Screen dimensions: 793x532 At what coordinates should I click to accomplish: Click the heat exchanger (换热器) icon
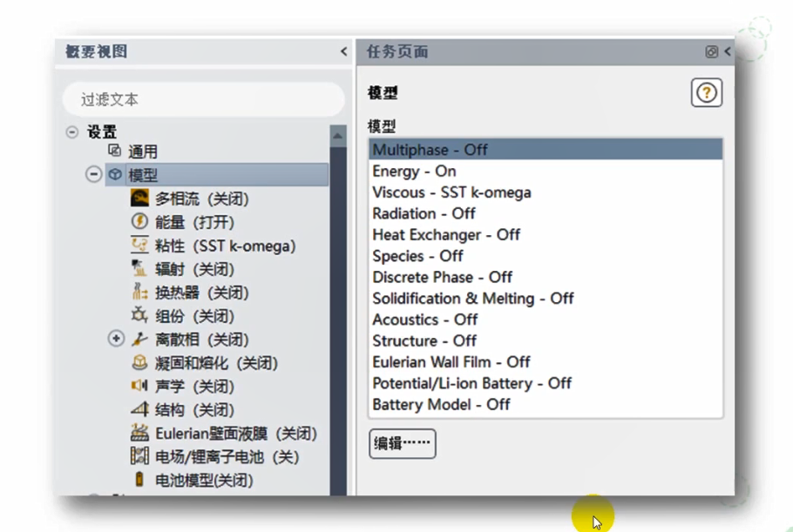pyautogui.click(x=139, y=293)
